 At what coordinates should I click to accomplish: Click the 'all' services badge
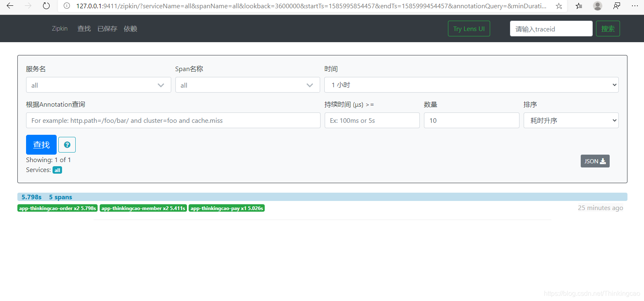[57, 170]
